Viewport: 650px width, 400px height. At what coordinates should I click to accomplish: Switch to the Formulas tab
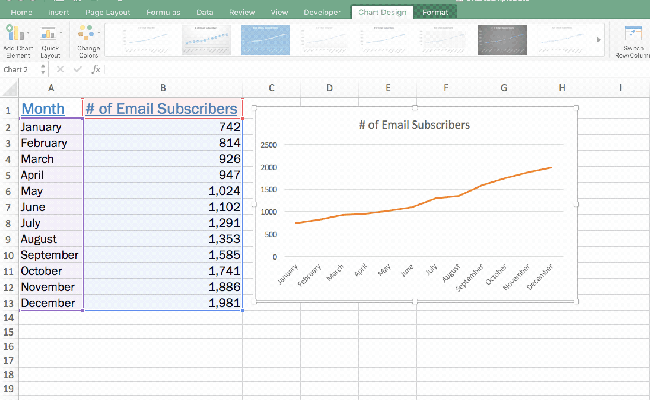coord(163,12)
